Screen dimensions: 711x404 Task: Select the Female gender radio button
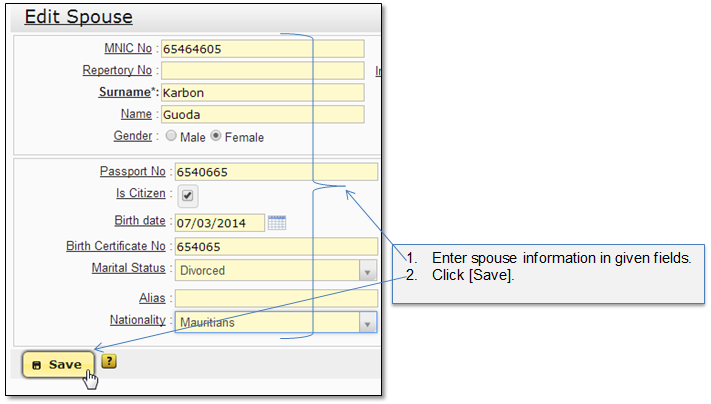[x=216, y=136]
